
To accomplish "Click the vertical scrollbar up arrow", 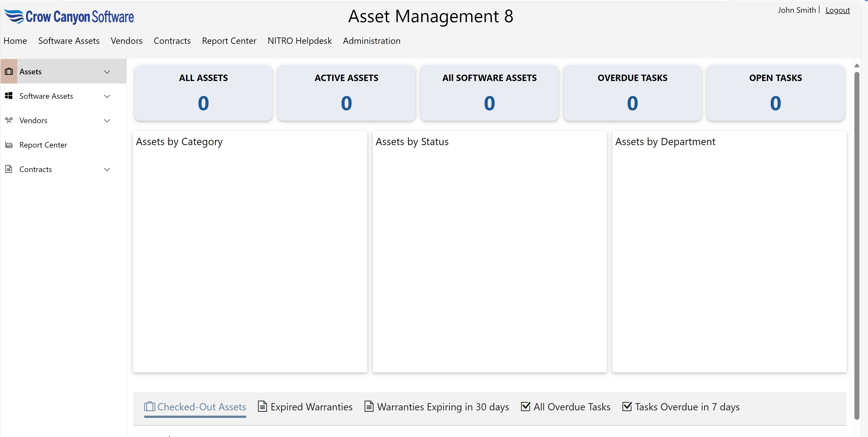I will [x=857, y=65].
